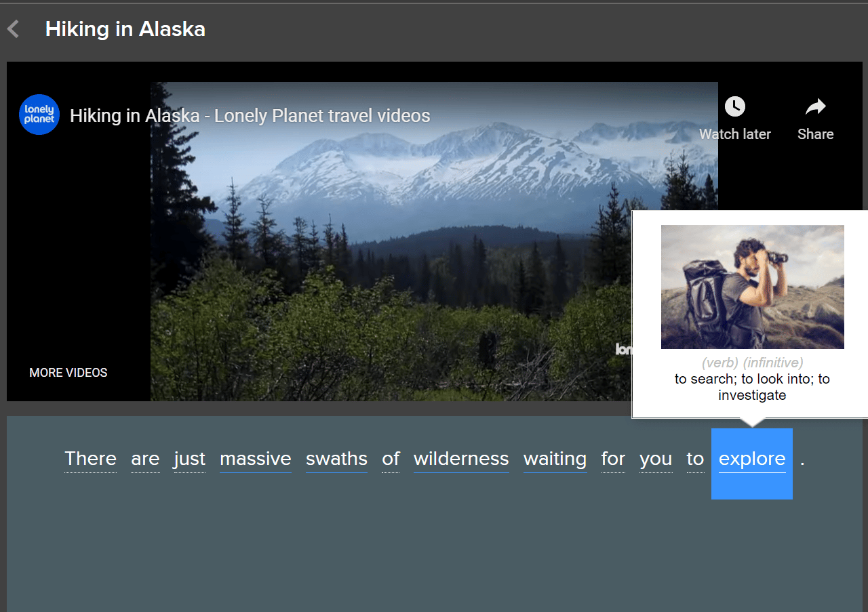Open the Lonely Planet channel logo
This screenshot has width=868, height=612.
(39, 115)
